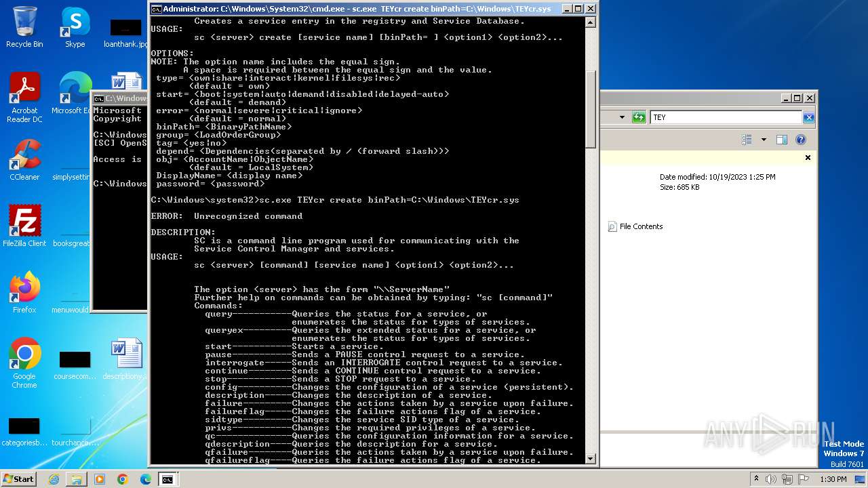The image size is (868, 488).
Task: Open Explorer help button
Action: click(800, 140)
